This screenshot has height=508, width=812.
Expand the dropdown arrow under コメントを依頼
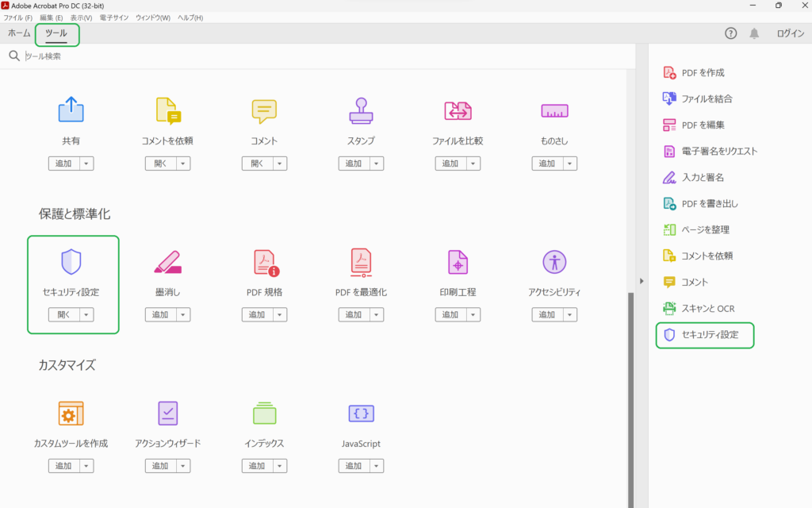tap(183, 164)
